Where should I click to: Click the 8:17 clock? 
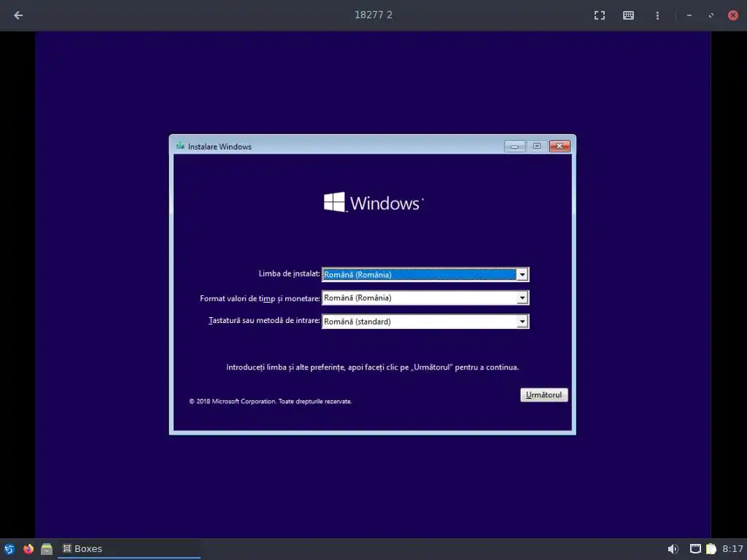[732, 549]
